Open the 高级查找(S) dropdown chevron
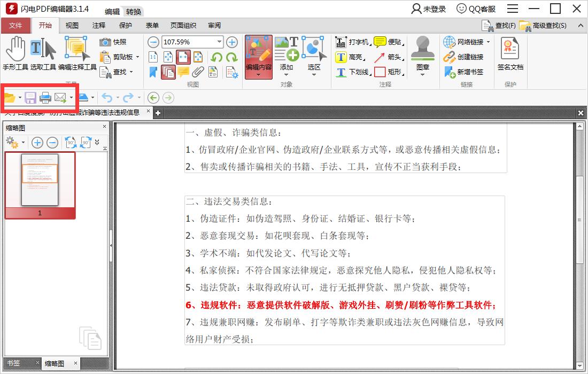Image resolution: width=588 pixels, height=374 pixels. 581,25
